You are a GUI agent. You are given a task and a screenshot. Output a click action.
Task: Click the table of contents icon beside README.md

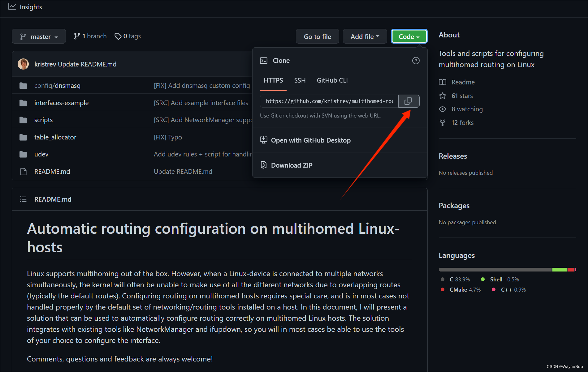point(23,199)
